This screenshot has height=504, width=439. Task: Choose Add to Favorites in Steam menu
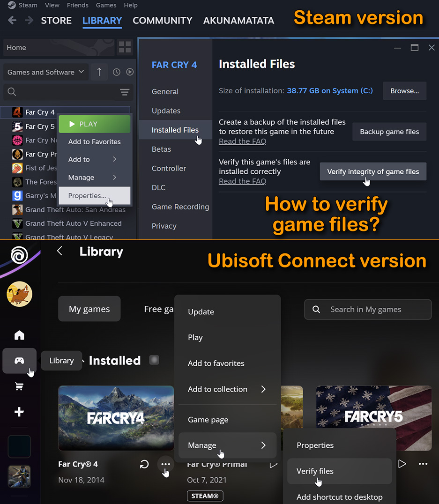click(95, 142)
